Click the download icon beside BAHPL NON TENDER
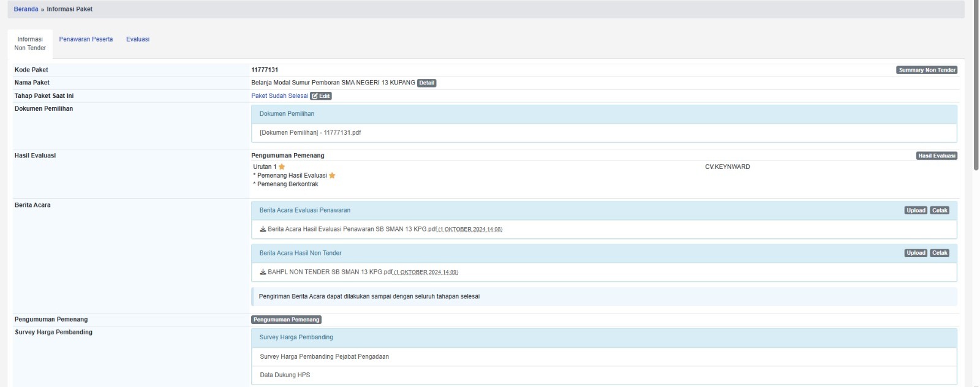This screenshot has height=387, width=980. pyautogui.click(x=263, y=272)
